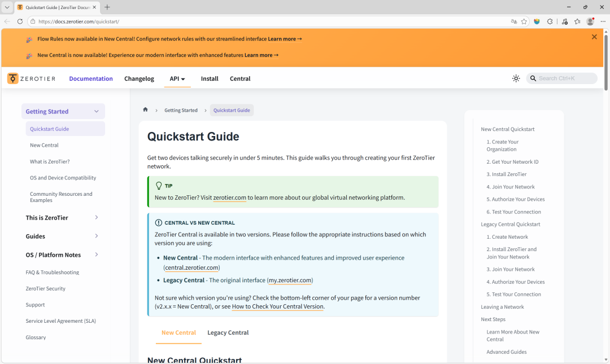The image size is (610, 364).
Task: Jump to 3. Install ZeroTier
Action: pyautogui.click(x=507, y=174)
